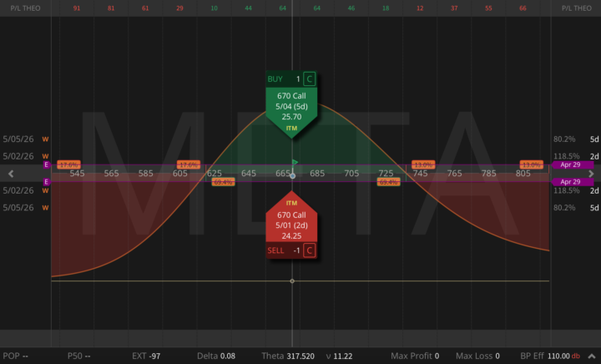Screen dimensions: 601x364
Task: Click the BP Eff 110.00 db stat
Action: click(550, 356)
